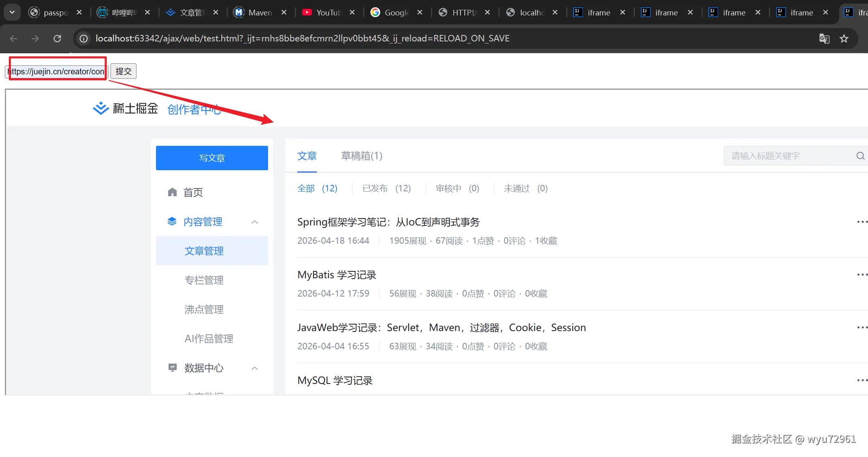Viewport: 868px width, 457px height.
Task: Select the 已发布 (12) filter
Action: point(386,188)
